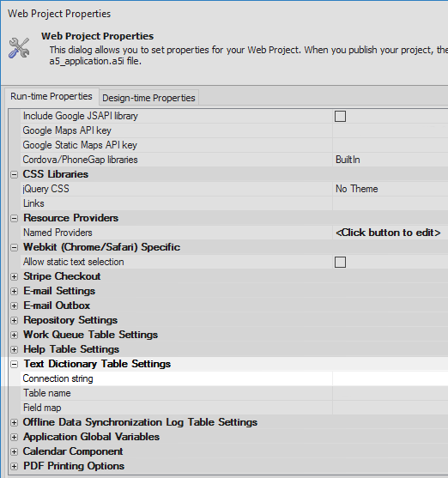The width and height of the screenshot is (448, 478).
Task: Expand E-mail Settings group
Action: click(x=14, y=291)
